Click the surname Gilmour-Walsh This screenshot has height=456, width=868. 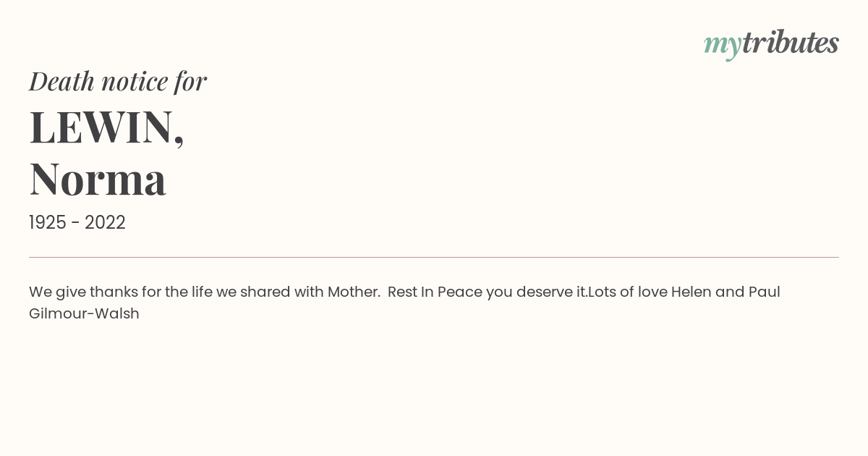(x=84, y=314)
